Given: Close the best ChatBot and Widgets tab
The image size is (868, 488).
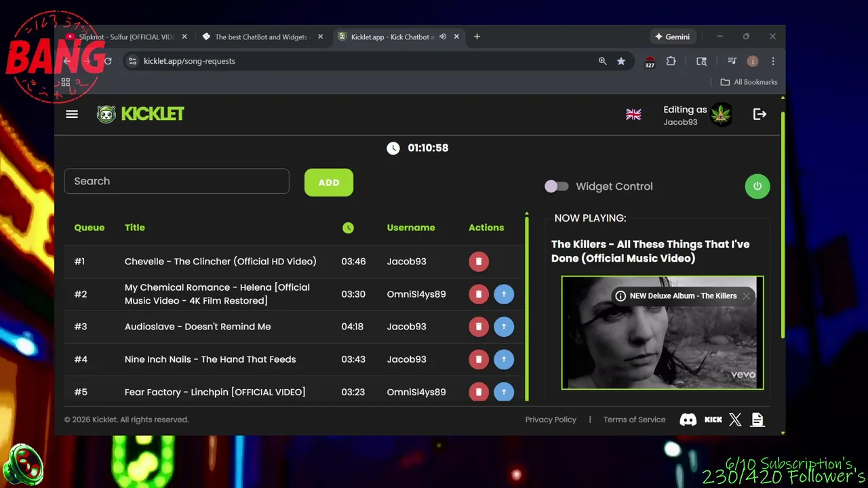Looking at the screenshot, I should coord(320,37).
